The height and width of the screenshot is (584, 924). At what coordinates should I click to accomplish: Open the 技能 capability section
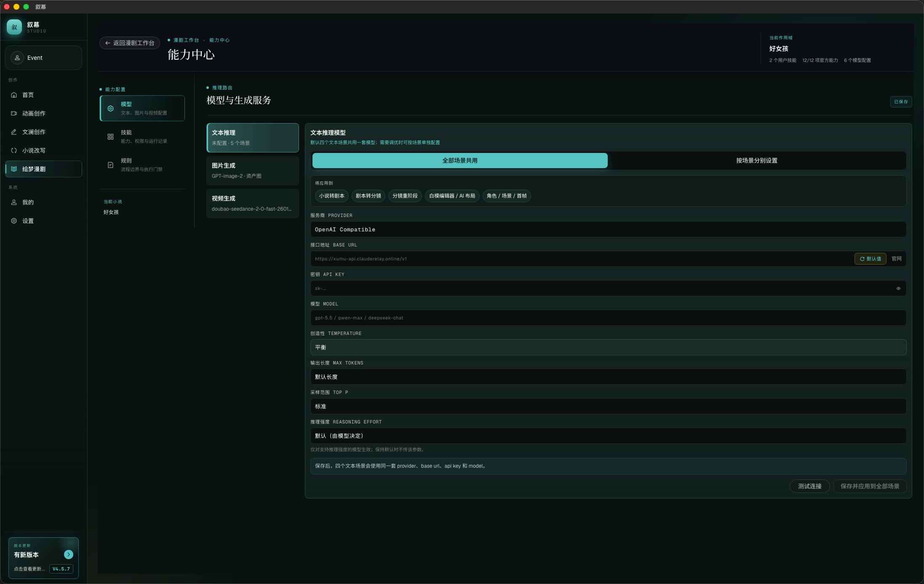tap(142, 137)
